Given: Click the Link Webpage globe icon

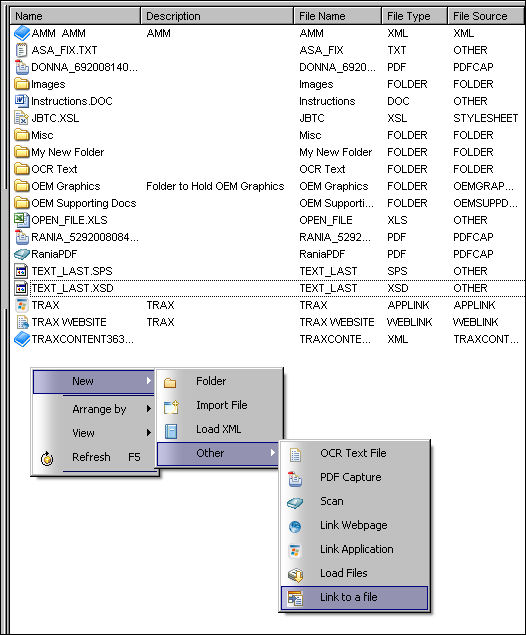Looking at the screenshot, I should pyautogui.click(x=295, y=527).
